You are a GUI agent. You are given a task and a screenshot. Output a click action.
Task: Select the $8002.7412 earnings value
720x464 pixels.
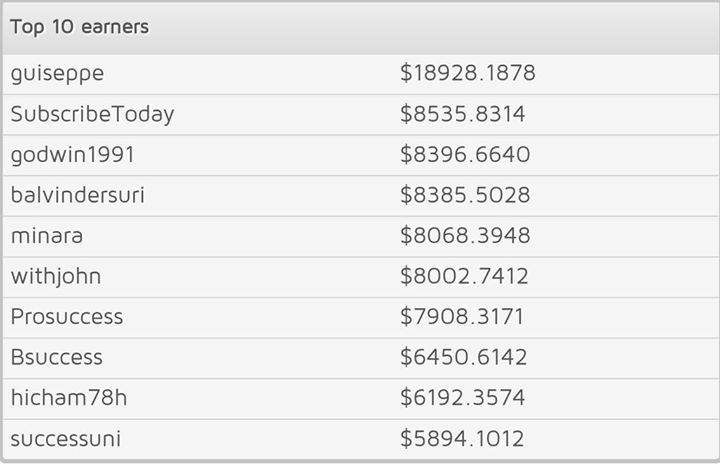click(x=464, y=276)
